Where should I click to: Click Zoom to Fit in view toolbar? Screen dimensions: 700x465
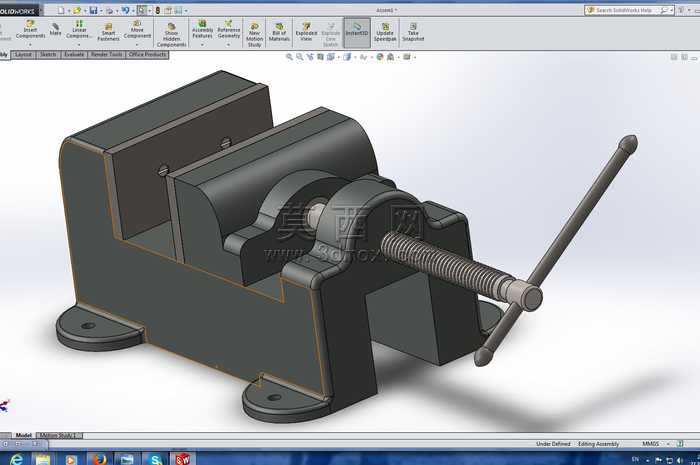289,57
